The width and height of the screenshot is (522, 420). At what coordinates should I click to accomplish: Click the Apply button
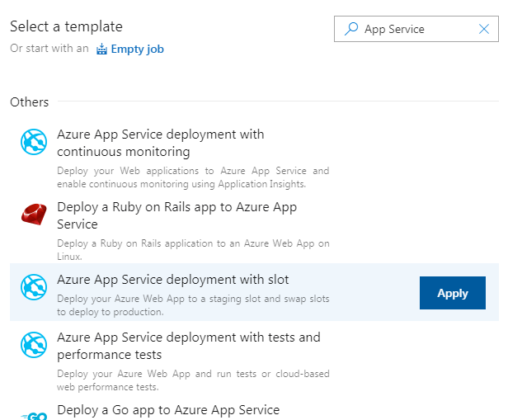point(452,293)
